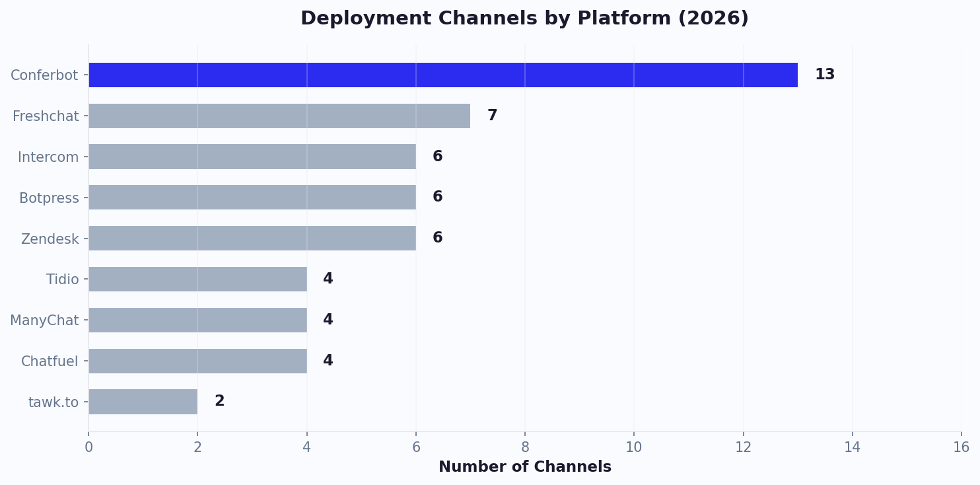Select the Botpress bar
Image resolution: width=980 pixels, height=485 pixels.
tap(251, 198)
